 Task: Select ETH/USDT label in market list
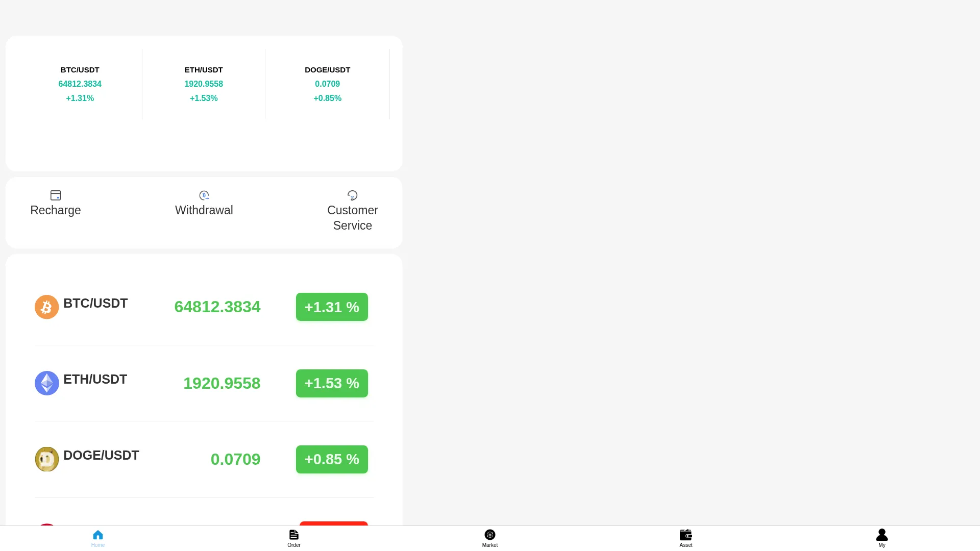coord(95,380)
